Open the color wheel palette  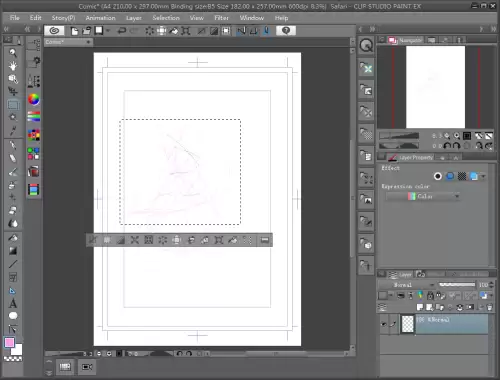[x=34, y=99]
